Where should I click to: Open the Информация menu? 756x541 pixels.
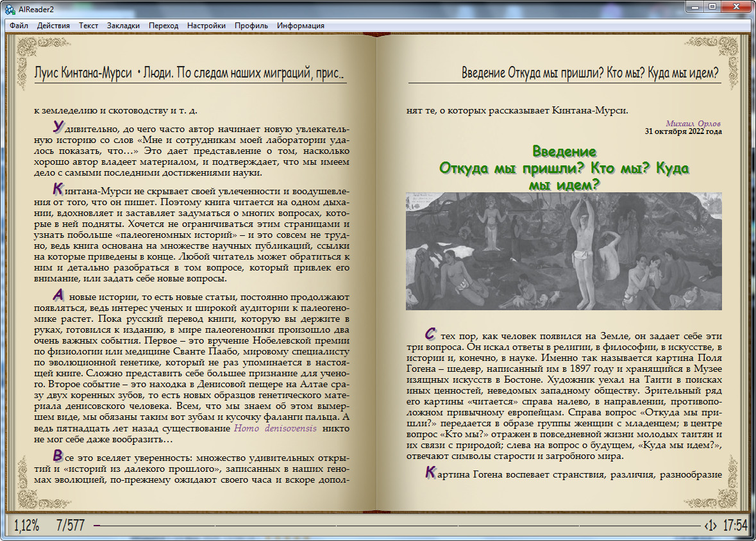point(300,26)
